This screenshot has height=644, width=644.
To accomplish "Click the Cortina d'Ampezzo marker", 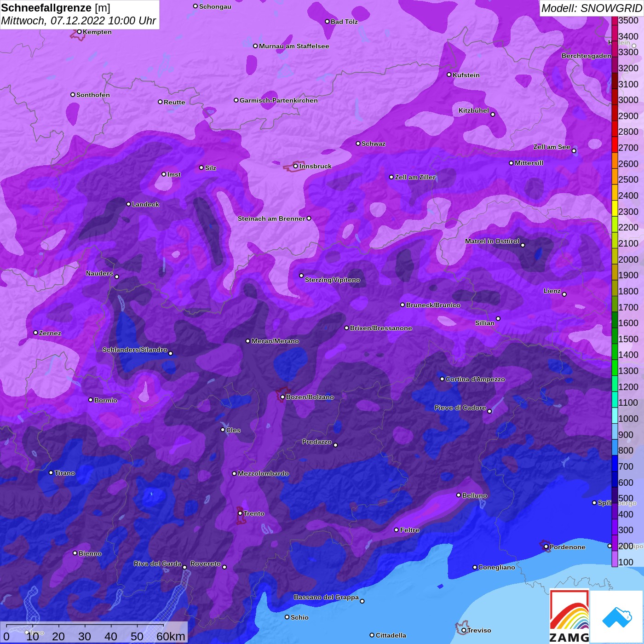I will tap(442, 379).
